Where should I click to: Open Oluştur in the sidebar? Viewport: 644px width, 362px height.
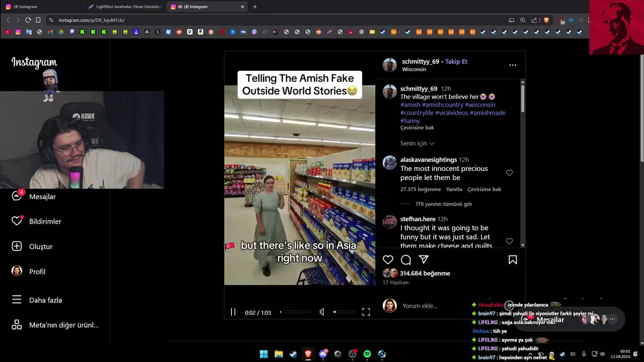click(x=32, y=246)
